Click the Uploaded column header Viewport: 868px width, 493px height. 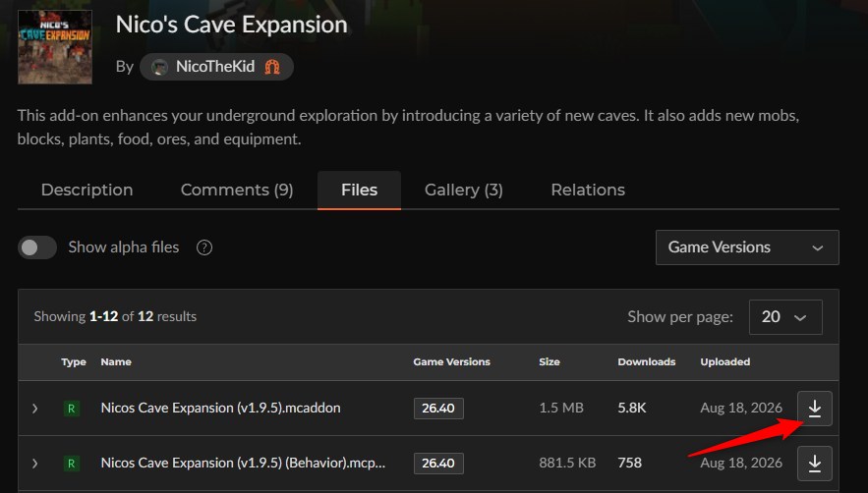[725, 361]
